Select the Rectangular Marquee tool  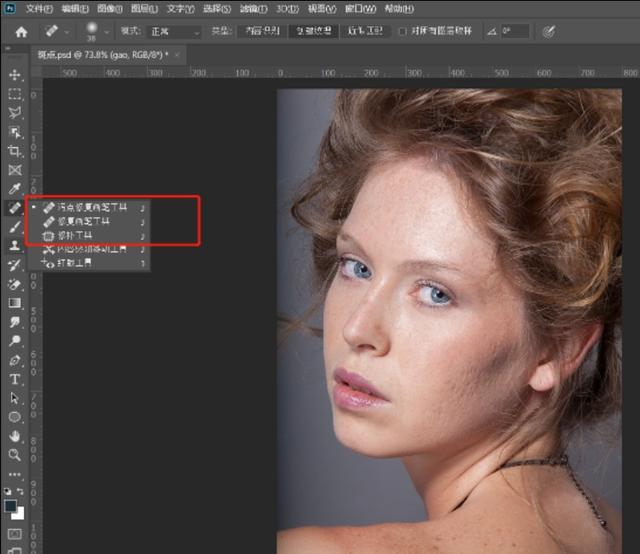point(14,94)
